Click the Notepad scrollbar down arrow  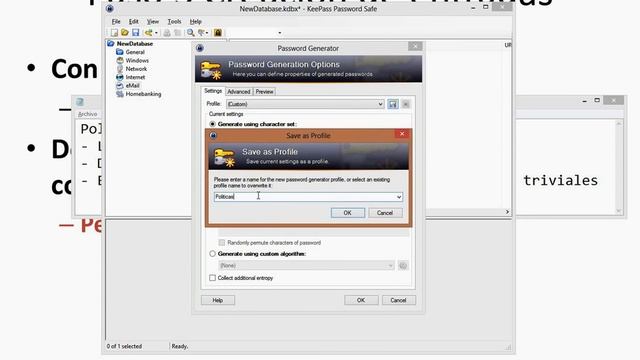click(618, 211)
